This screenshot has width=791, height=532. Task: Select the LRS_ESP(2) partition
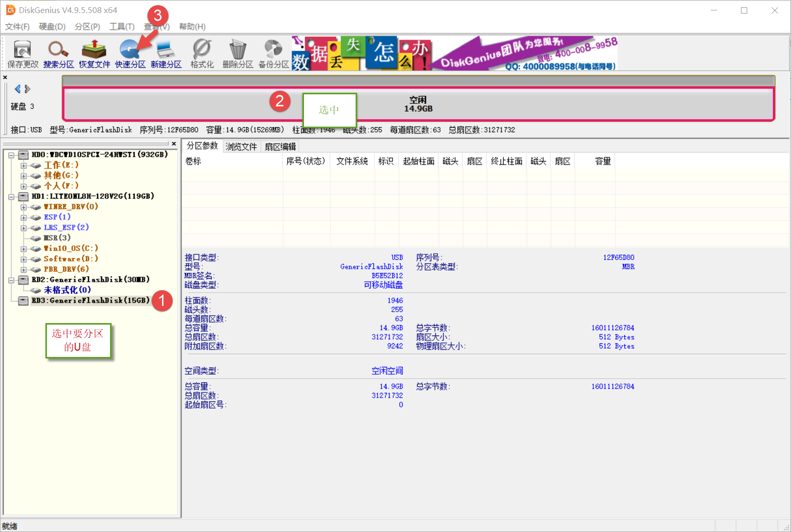(x=66, y=228)
